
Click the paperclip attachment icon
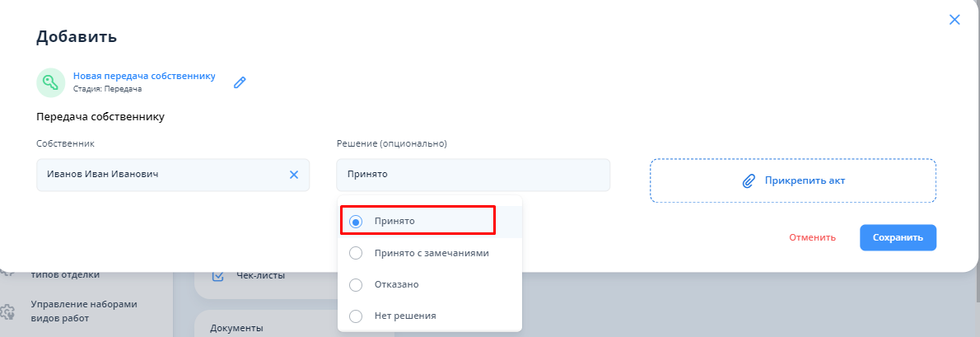coord(749,180)
